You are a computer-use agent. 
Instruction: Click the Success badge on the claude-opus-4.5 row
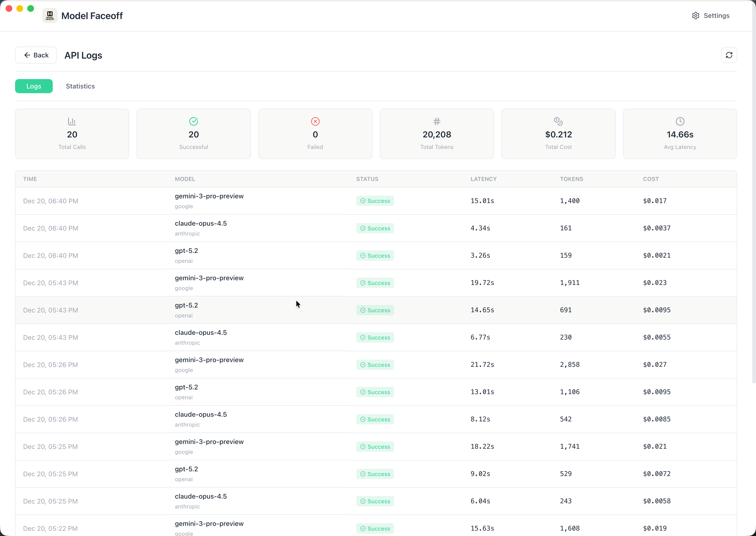(375, 228)
